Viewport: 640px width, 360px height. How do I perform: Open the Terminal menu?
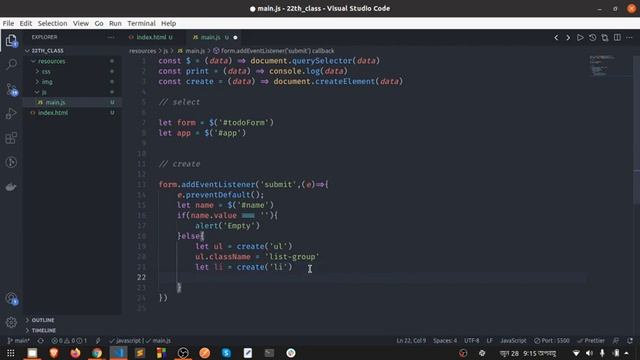[141, 23]
